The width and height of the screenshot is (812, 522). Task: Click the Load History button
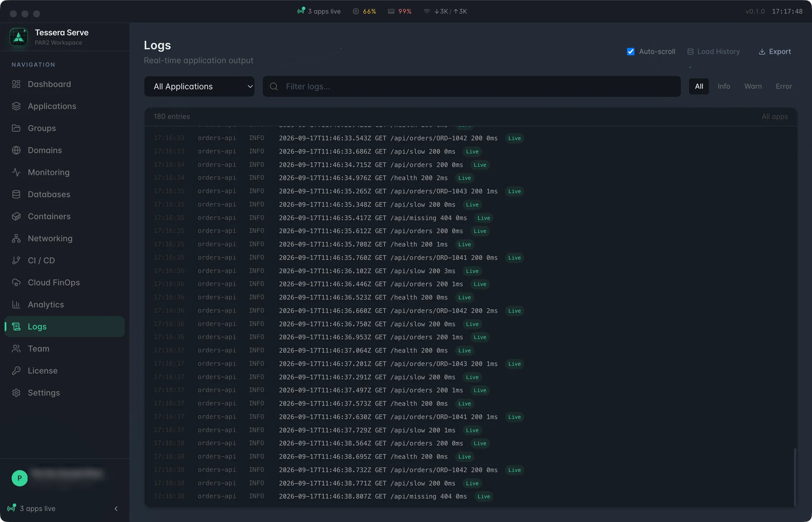coord(713,51)
